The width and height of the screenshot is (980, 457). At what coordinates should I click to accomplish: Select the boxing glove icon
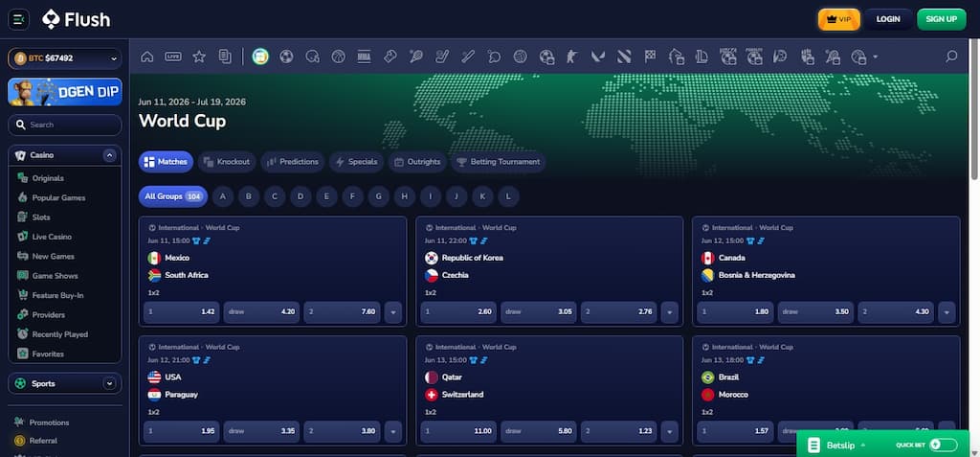click(x=390, y=57)
